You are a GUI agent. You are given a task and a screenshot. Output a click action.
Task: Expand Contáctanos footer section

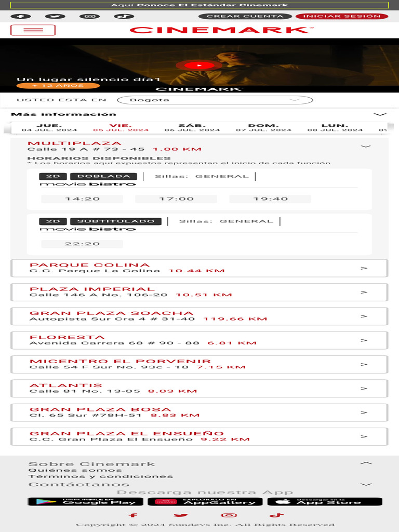coord(366,485)
